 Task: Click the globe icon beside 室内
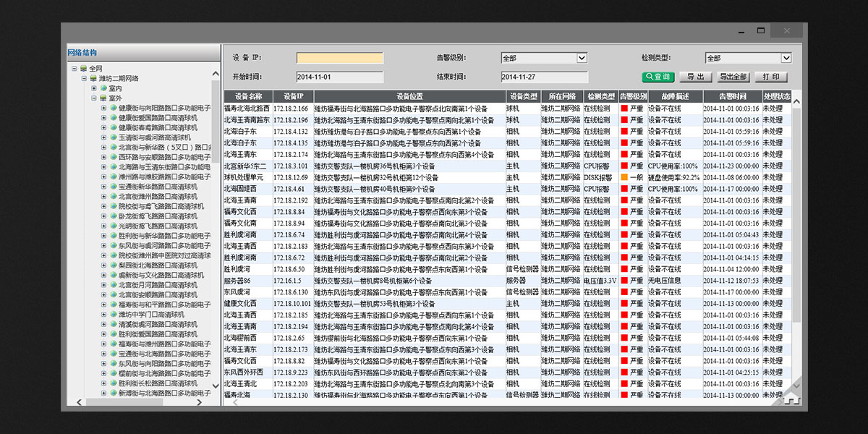click(103, 88)
